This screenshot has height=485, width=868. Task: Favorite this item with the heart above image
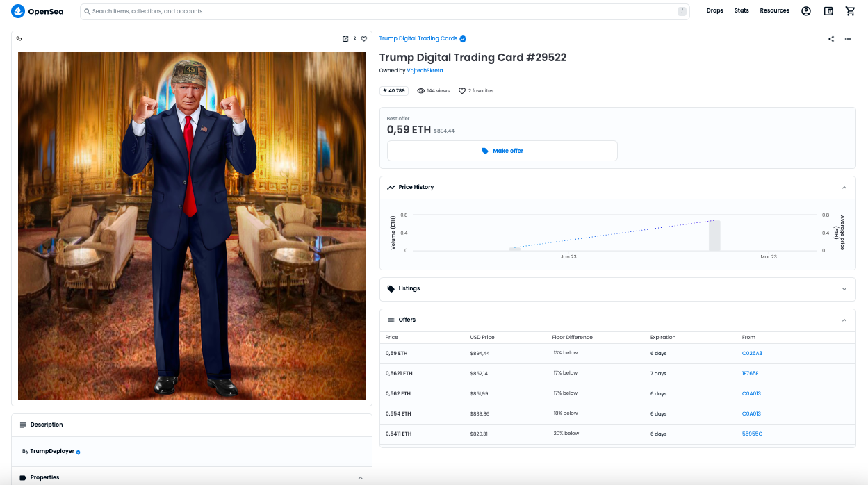coord(363,39)
